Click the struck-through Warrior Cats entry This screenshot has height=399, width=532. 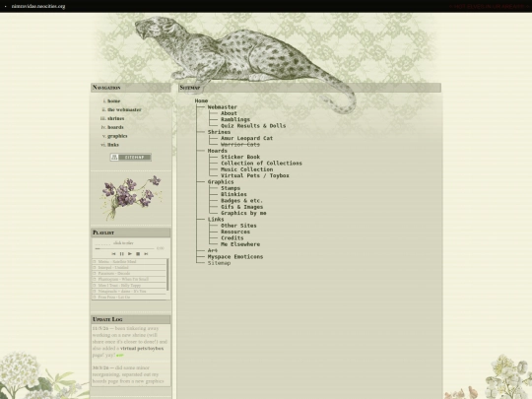[240, 145]
